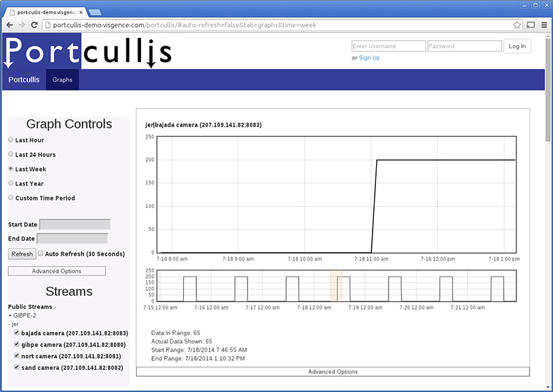553x392 pixels.
Task: Expand Advanced Options below the graph
Action: [x=332, y=371]
